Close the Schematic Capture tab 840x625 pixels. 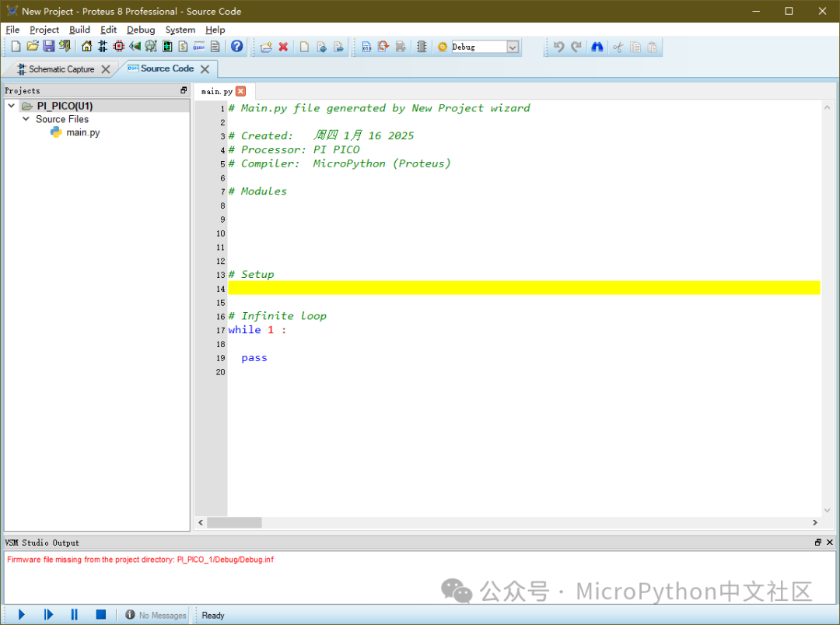tap(106, 69)
